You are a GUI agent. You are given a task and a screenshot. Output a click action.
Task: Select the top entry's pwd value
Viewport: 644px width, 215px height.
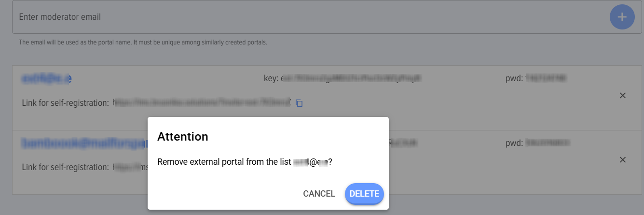click(x=546, y=78)
